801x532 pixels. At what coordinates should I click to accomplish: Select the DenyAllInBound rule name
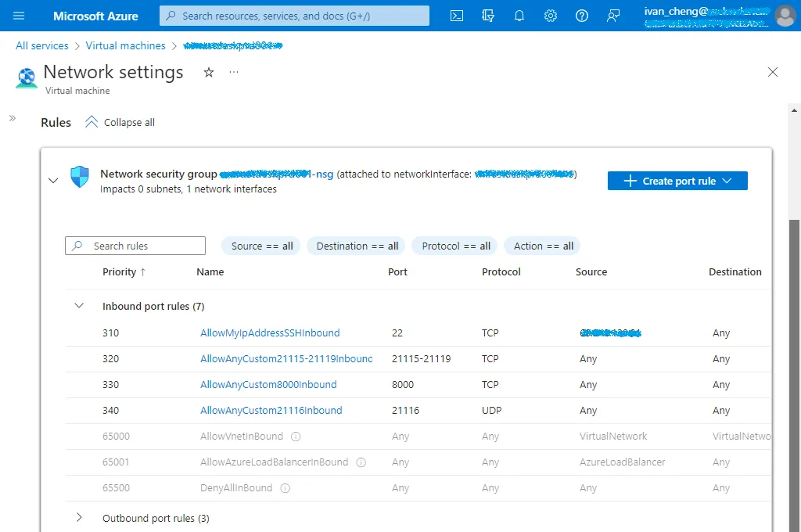click(x=236, y=488)
